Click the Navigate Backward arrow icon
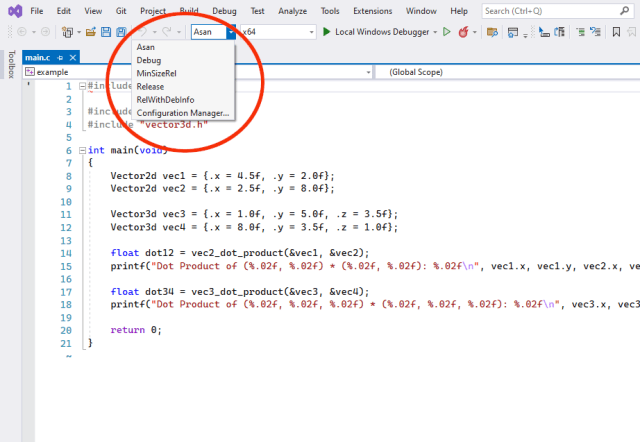640x442 pixels. click(x=22, y=32)
